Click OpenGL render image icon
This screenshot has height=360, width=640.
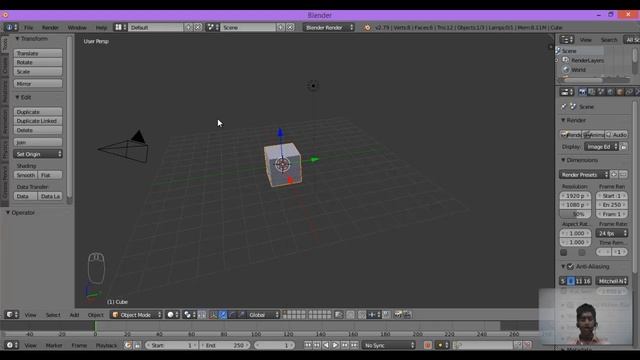[x=398, y=314]
